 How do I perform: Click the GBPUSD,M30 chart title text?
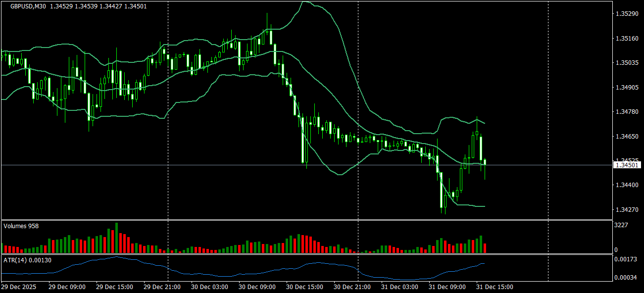(x=28, y=6)
